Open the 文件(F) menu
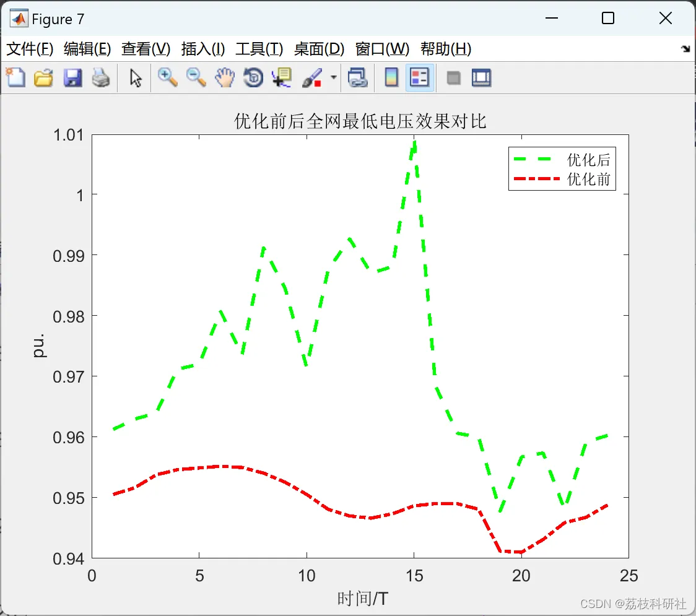696x616 pixels. coord(30,49)
